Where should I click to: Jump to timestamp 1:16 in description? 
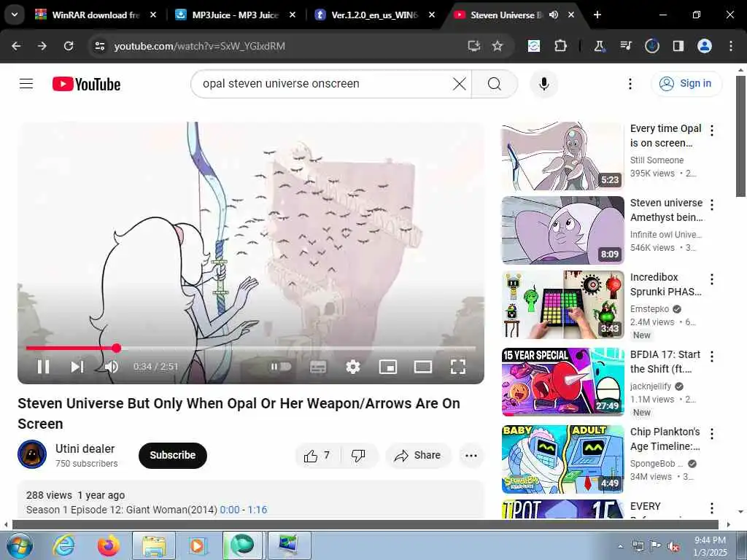pyautogui.click(x=258, y=510)
